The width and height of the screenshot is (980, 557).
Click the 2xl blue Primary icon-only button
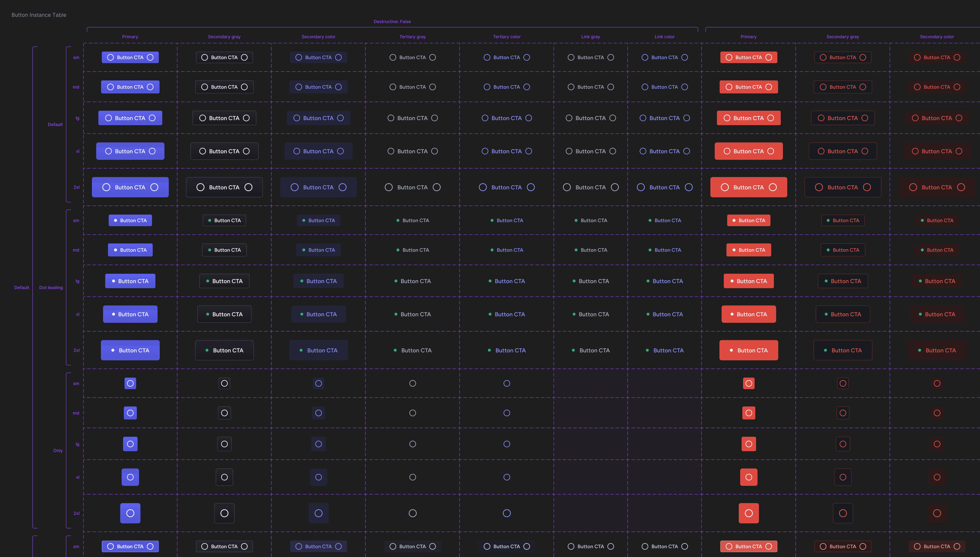tap(130, 513)
